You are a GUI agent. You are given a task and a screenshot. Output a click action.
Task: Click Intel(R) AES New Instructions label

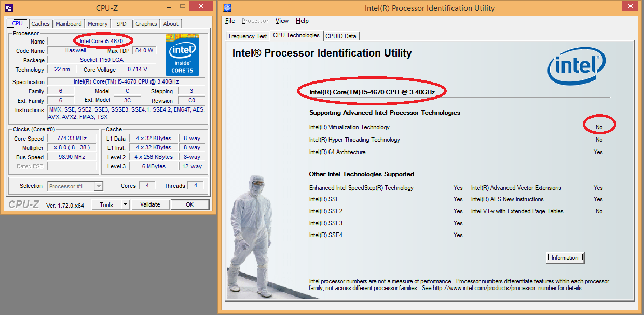507,199
